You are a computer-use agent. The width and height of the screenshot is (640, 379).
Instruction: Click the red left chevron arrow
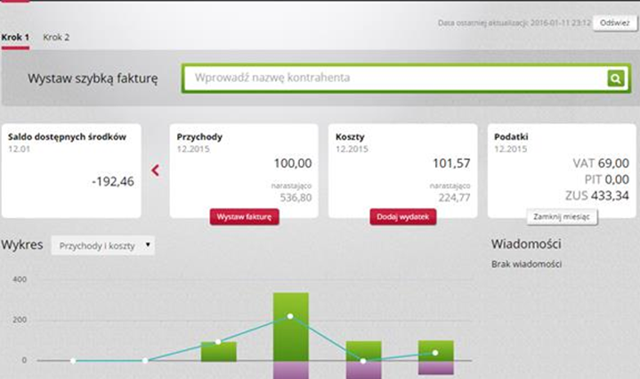155,170
